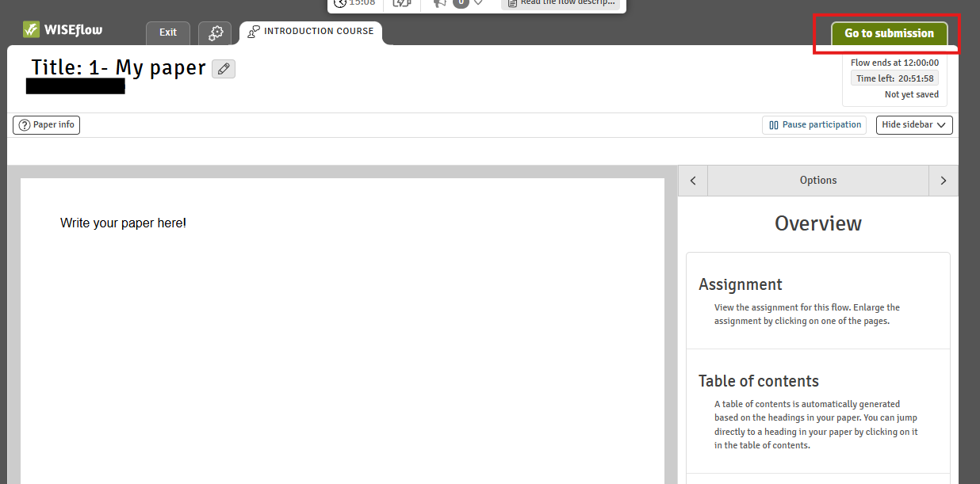Go to next sidebar panel arrow
Screen dimensions: 980x484
point(943,181)
